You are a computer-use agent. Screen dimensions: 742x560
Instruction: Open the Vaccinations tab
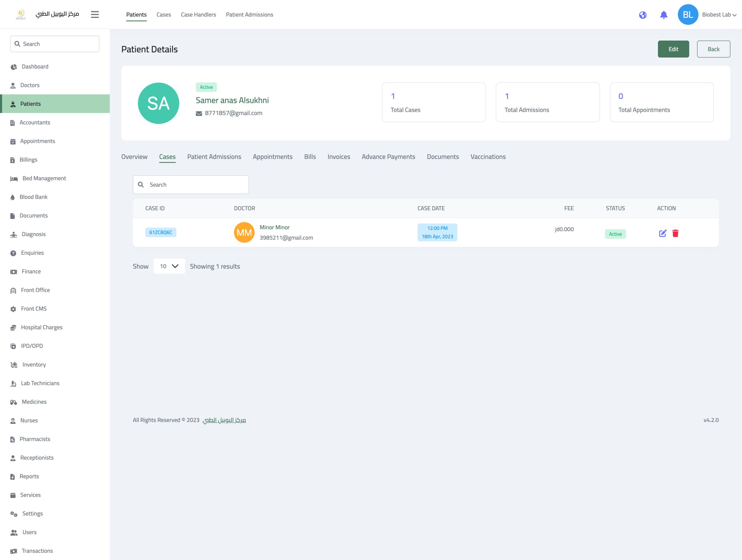pos(488,157)
